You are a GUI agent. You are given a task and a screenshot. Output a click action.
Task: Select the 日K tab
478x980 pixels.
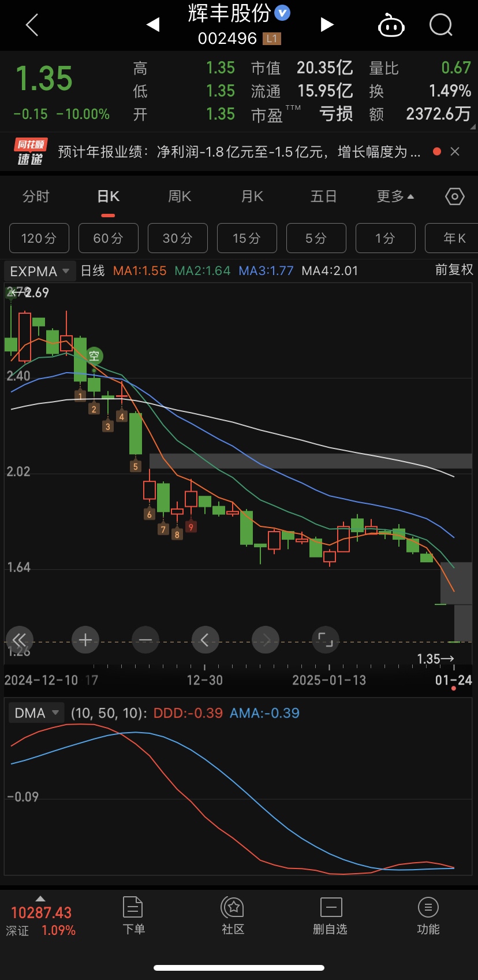108,196
